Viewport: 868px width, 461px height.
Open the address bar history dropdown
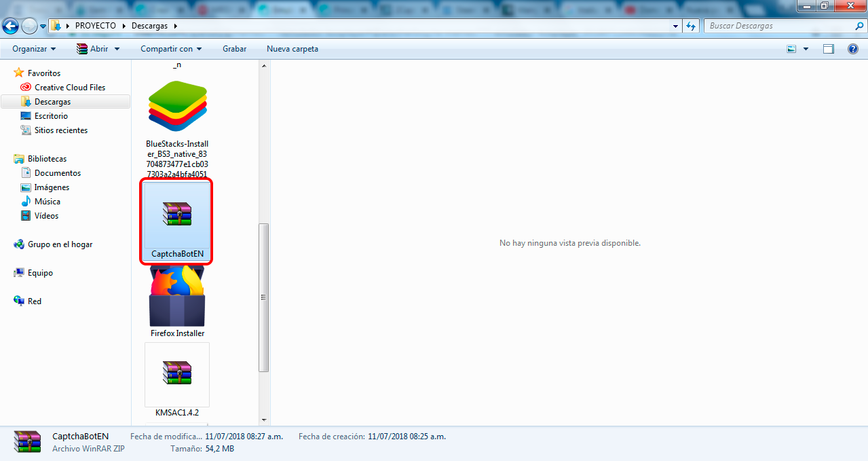tap(675, 26)
